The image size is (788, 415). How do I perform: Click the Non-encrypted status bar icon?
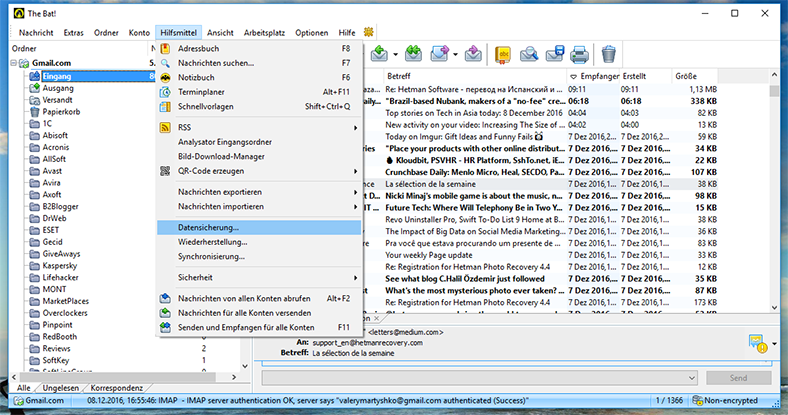[x=698, y=400]
